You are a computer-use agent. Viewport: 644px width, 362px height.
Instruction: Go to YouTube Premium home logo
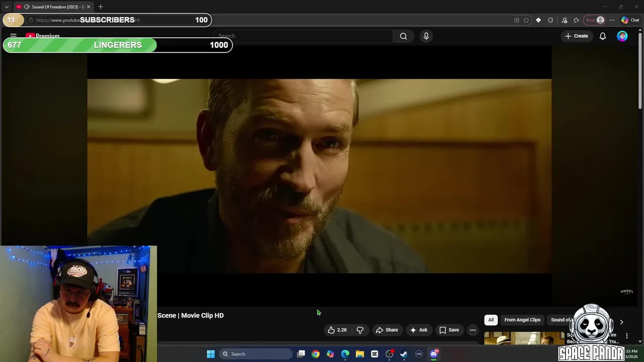pos(43,36)
